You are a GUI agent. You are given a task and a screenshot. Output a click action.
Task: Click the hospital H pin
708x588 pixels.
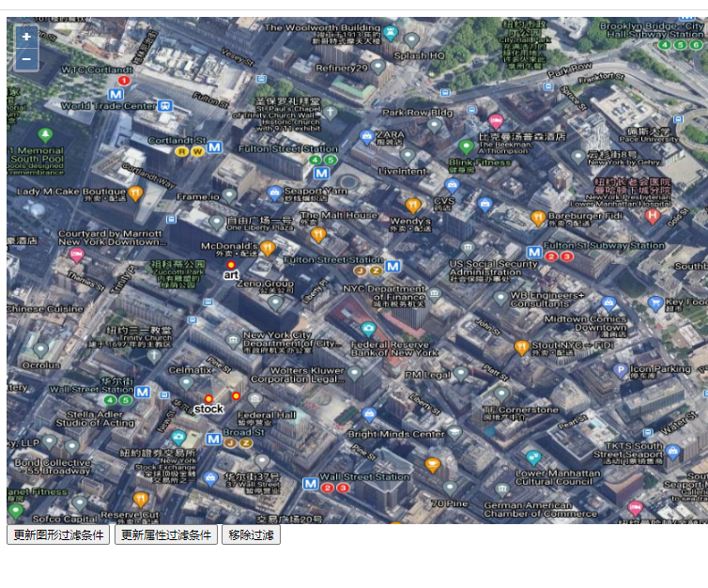click(653, 217)
